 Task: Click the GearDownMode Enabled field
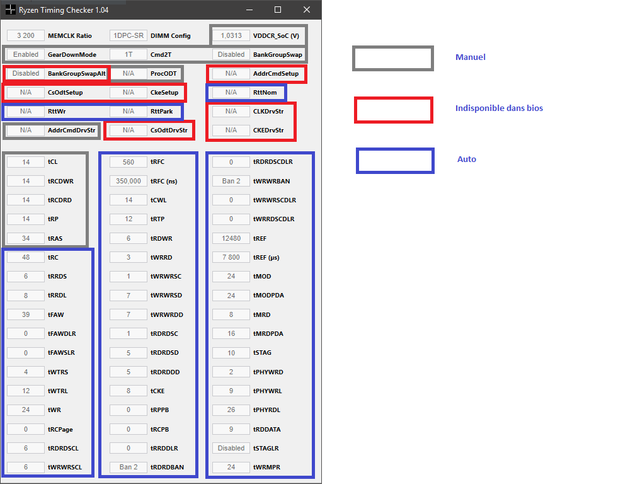tap(26, 54)
